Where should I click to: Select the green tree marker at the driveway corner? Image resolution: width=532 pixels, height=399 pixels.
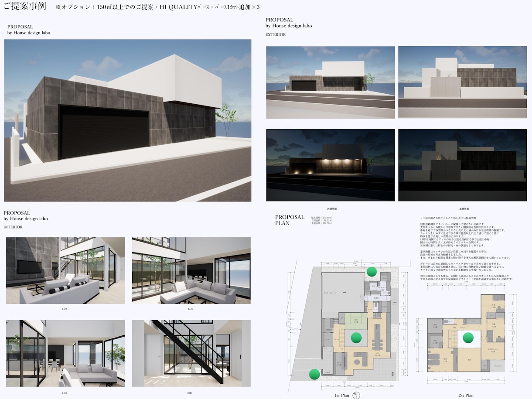[x=314, y=374]
